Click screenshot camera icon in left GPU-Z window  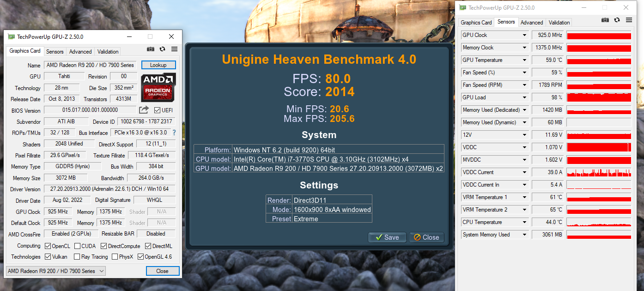pyautogui.click(x=151, y=49)
